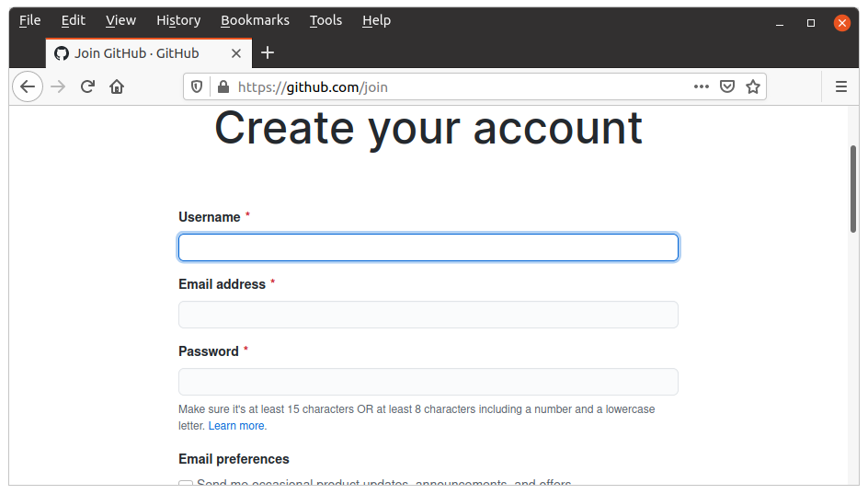This screenshot has width=868, height=494.
Task: Click the Learn more link
Action: (236, 426)
